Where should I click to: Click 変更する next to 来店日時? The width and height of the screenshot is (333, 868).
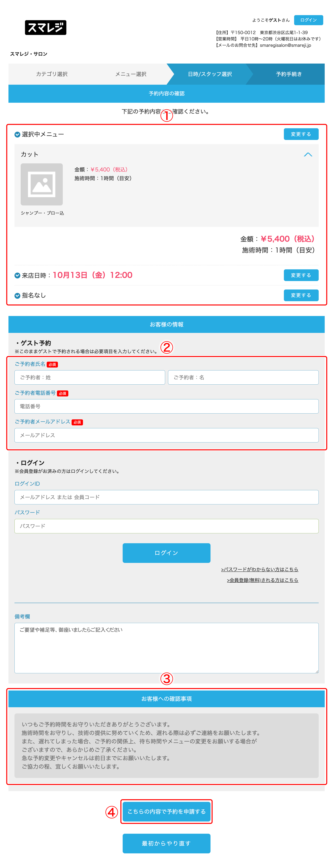click(x=301, y=275)
